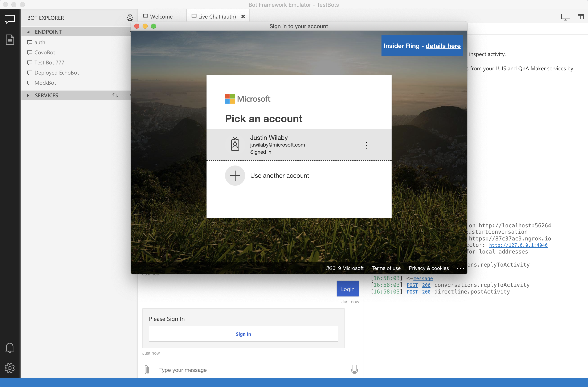Click the paperclip attachment icon
Image resolution: width=588 pixels, height=387 pixels.
pos(147,370)
